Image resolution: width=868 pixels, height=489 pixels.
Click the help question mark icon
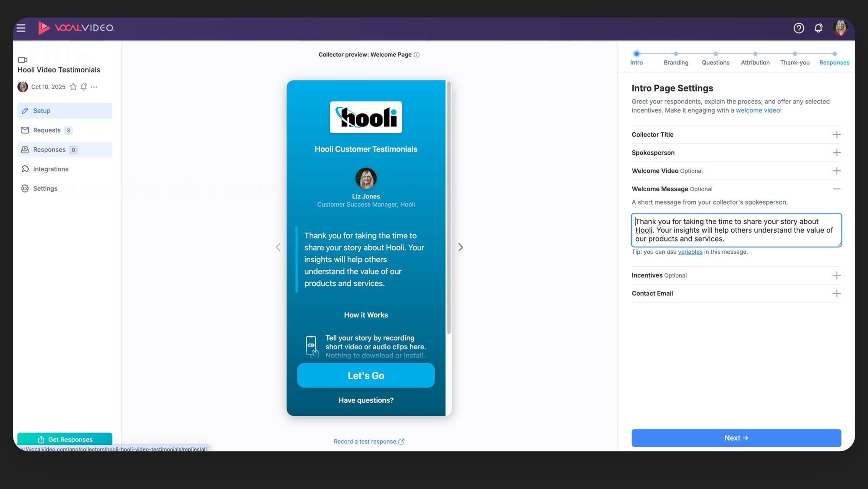(x=799, y=28)
